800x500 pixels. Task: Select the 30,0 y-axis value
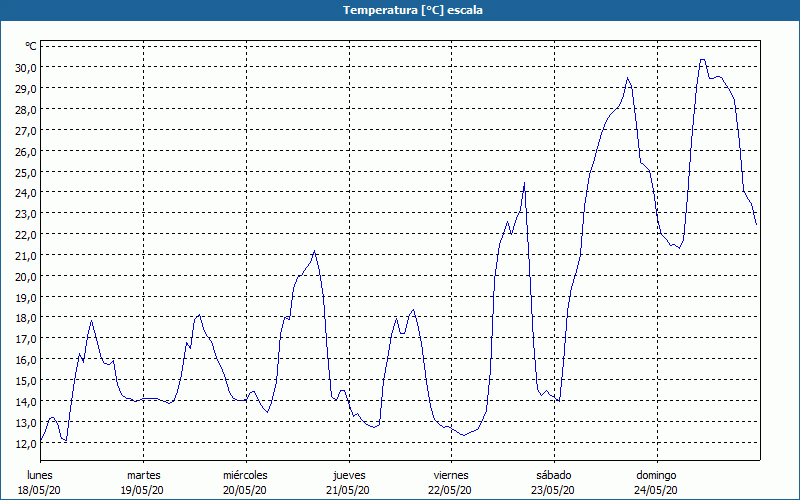tap(25, 67)
